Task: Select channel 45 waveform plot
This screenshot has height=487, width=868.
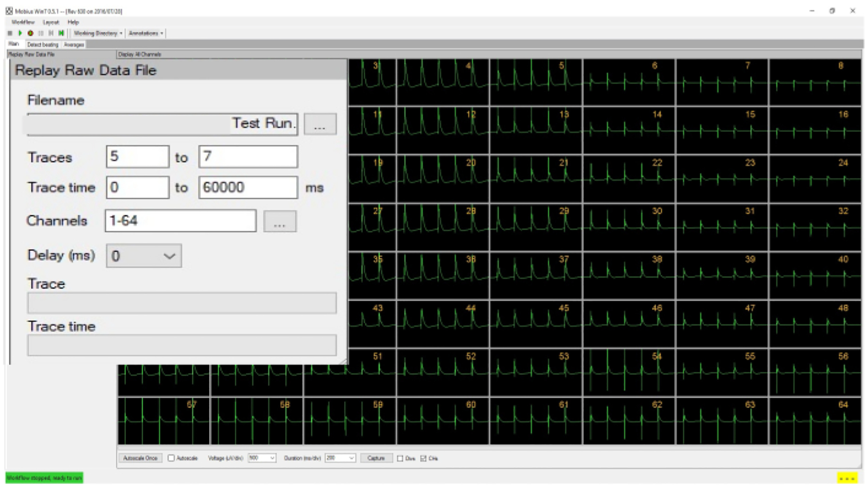Action: coord(536,324)
